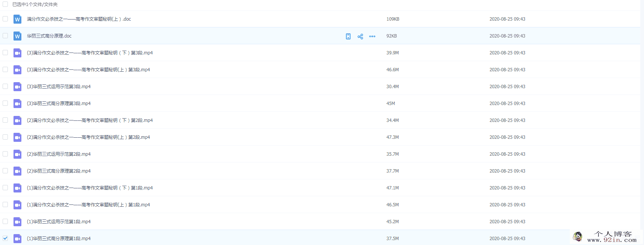Image resolution: width=644 pixels, height=245 pixels.
Task: Click video icon of (3)华丽三式高分原理第3段.mp4
Action: [17, 104]
